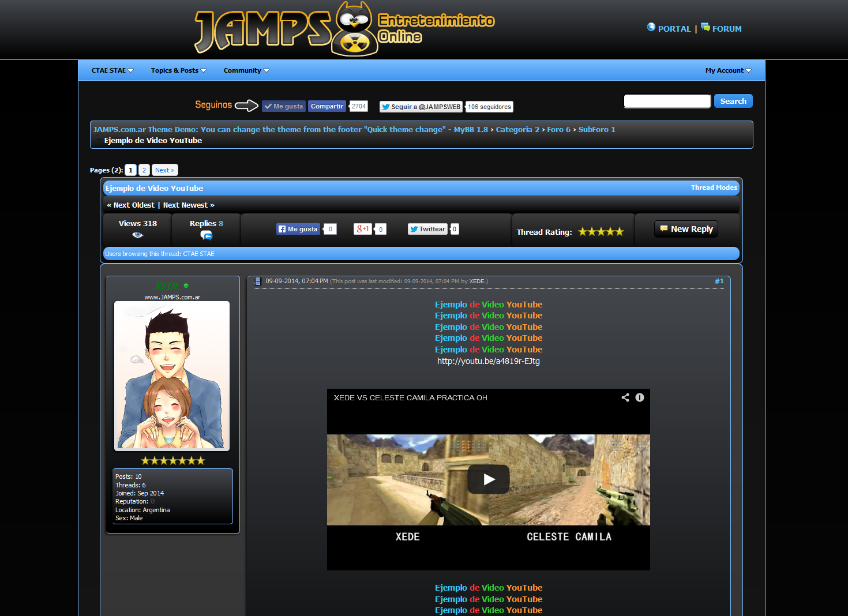Click the JAMPS logo banner
848x616 pixels.
(x=344, y=29)
